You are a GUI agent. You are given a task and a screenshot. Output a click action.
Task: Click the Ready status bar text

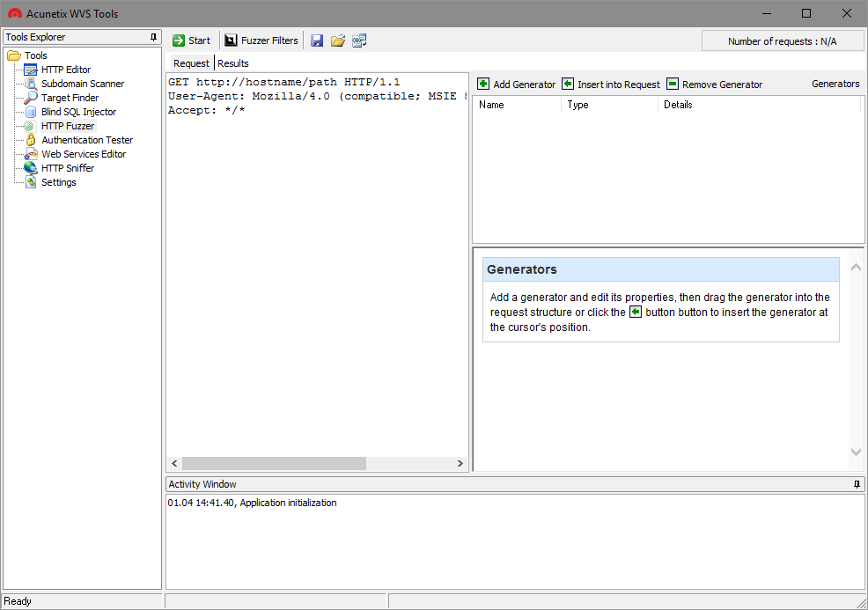point(17,601)
